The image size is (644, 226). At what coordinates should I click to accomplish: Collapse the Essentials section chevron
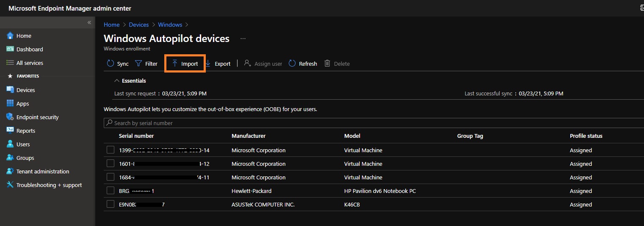point(117,81)
